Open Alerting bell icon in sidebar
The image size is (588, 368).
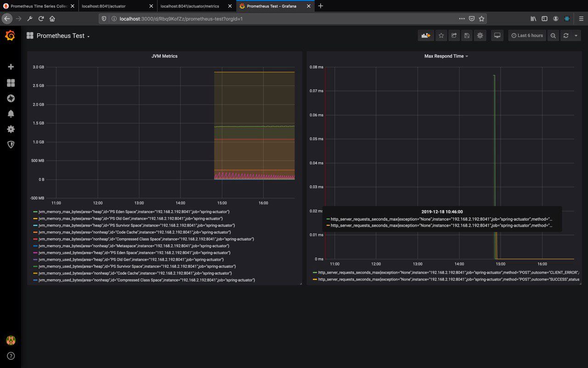click(x=11, y=114)
